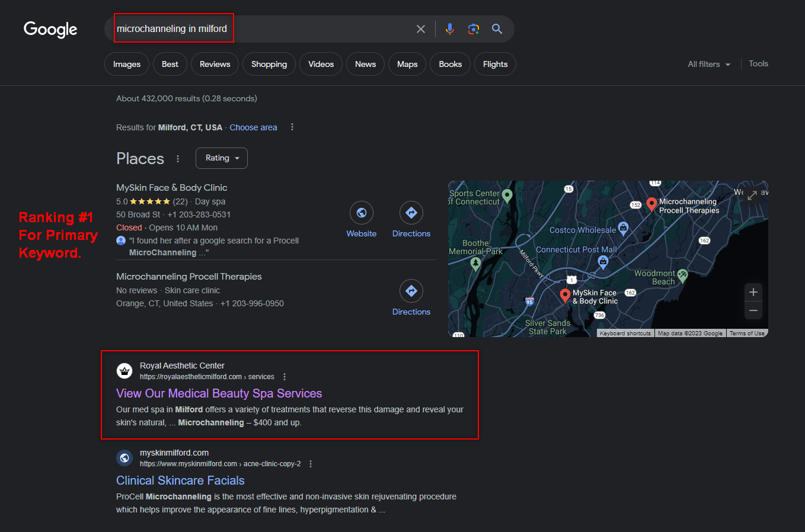
Task: Zoom in on the map
Action: tap(753, 292)
